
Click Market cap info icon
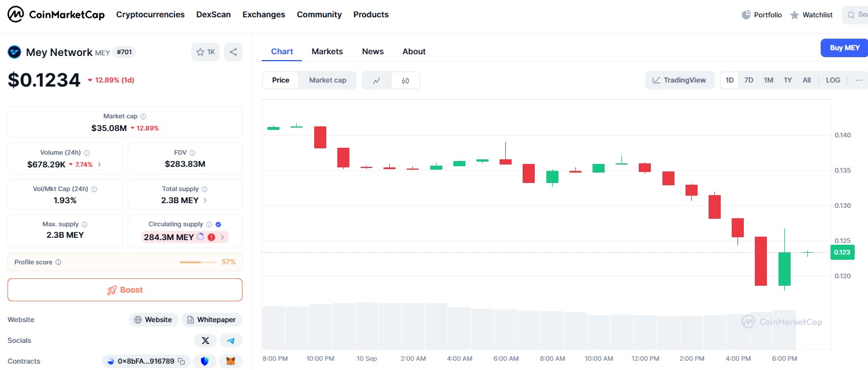pos(143,117)
